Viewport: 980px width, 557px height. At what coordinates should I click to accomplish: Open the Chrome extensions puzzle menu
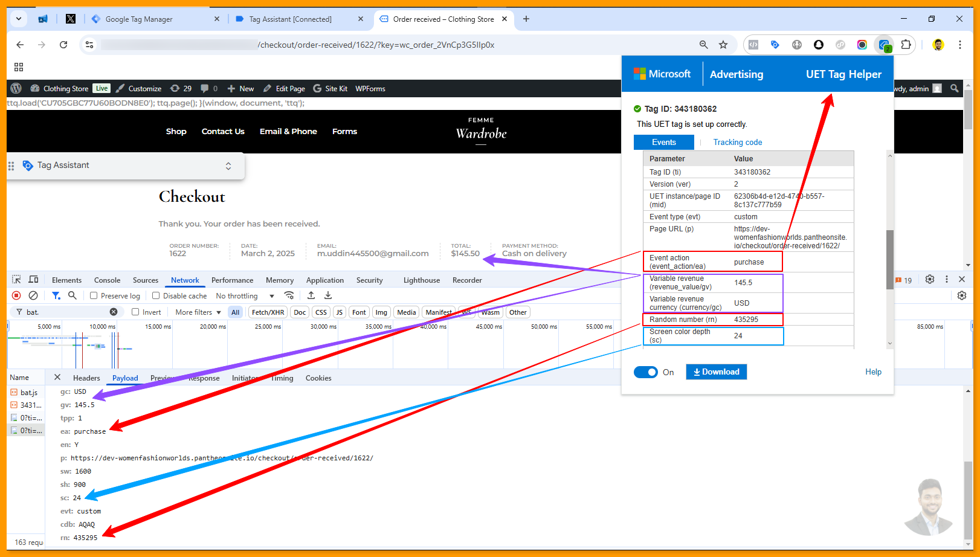(906, 45)
